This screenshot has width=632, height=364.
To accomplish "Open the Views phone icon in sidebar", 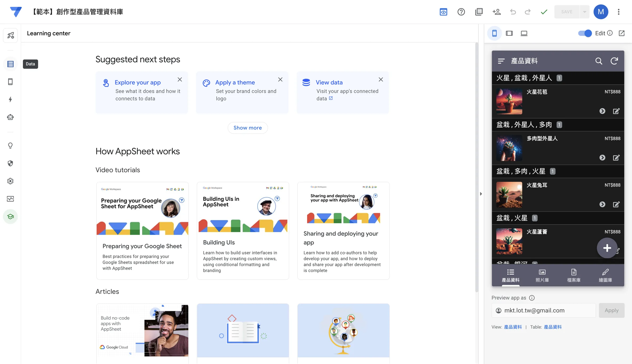I will 10,82.
